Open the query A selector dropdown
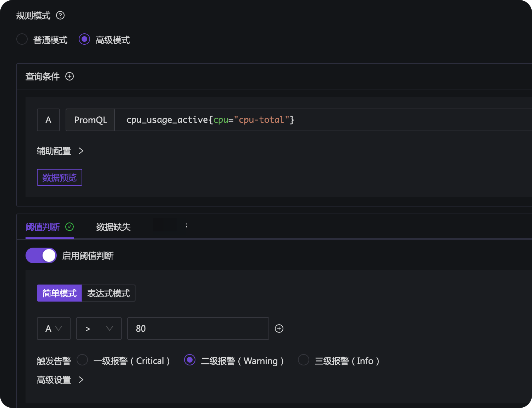 (x=54, y=329)
